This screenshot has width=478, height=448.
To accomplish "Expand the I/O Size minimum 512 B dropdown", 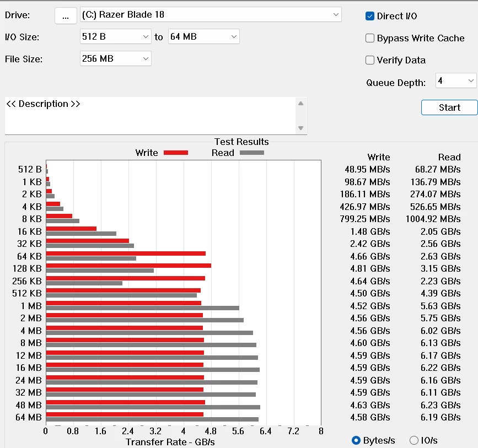I will click(x=115, y=37).
